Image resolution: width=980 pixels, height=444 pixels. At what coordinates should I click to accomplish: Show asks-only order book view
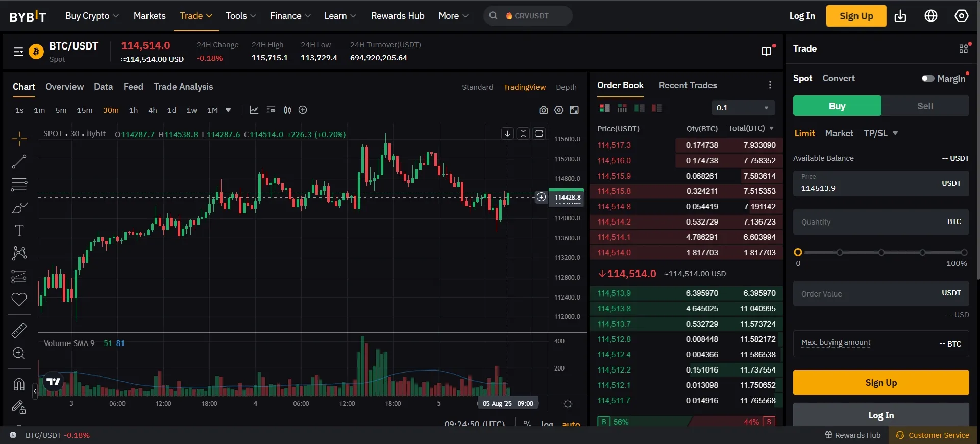click(657, 108)
